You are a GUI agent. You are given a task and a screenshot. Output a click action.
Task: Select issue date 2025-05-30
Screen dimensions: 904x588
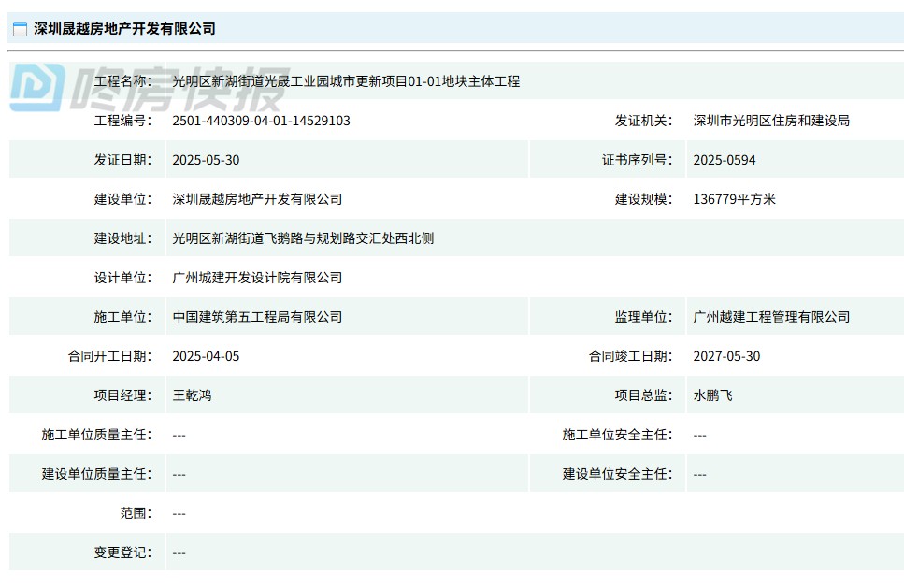(206, 160)
